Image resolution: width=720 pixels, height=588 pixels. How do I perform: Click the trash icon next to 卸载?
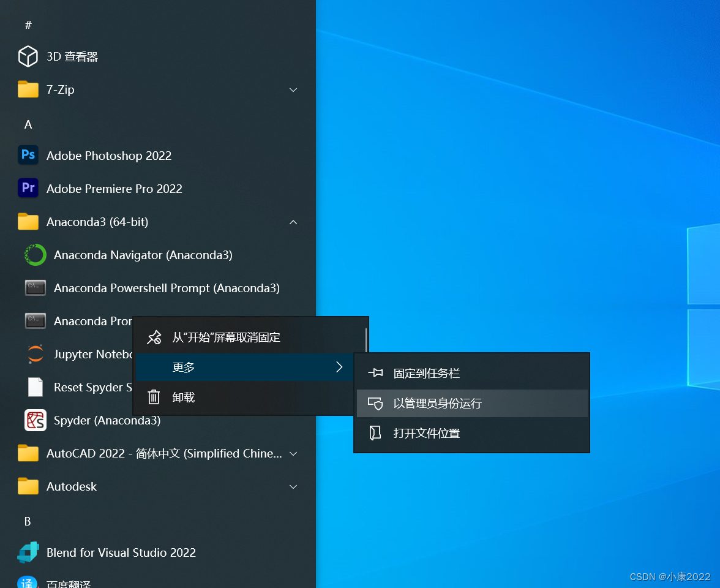(x=154, y=397)
